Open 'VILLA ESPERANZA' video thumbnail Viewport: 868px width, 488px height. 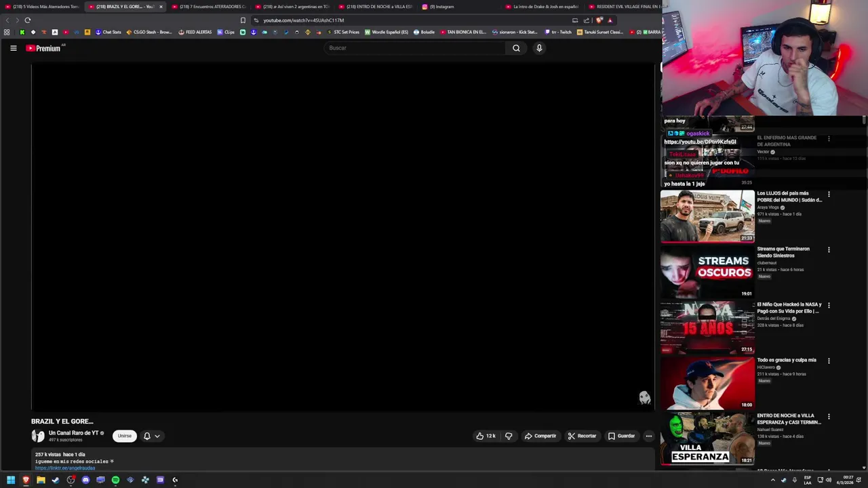click(x=707, y=439)
